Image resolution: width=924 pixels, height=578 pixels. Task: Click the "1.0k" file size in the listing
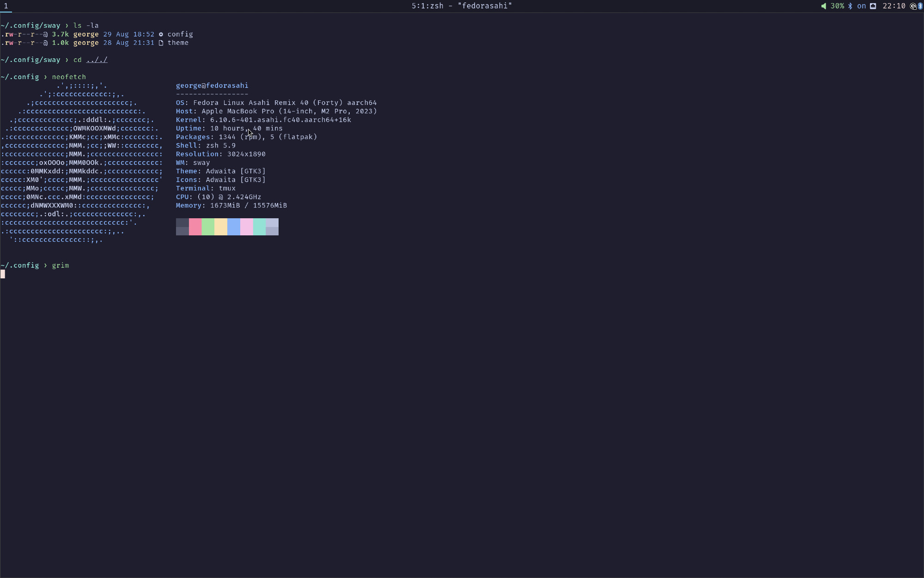tap(61, 43)
